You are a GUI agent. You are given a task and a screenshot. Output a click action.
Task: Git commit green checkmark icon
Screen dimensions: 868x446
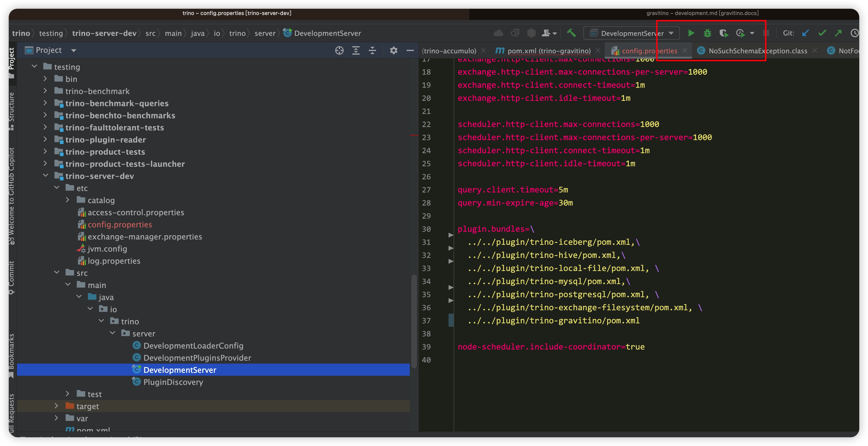click(x=822, y=33)
